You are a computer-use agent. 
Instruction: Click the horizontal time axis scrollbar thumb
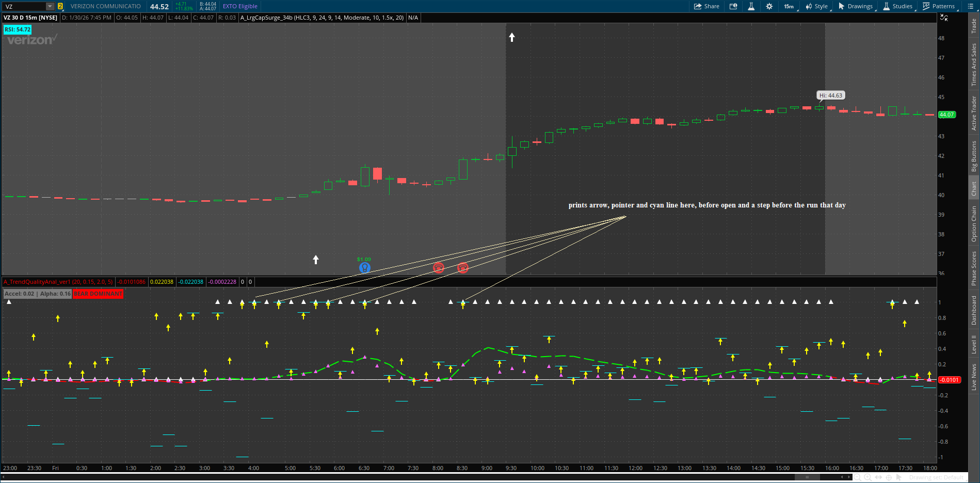pyautogui.click(x=807, y=477)
